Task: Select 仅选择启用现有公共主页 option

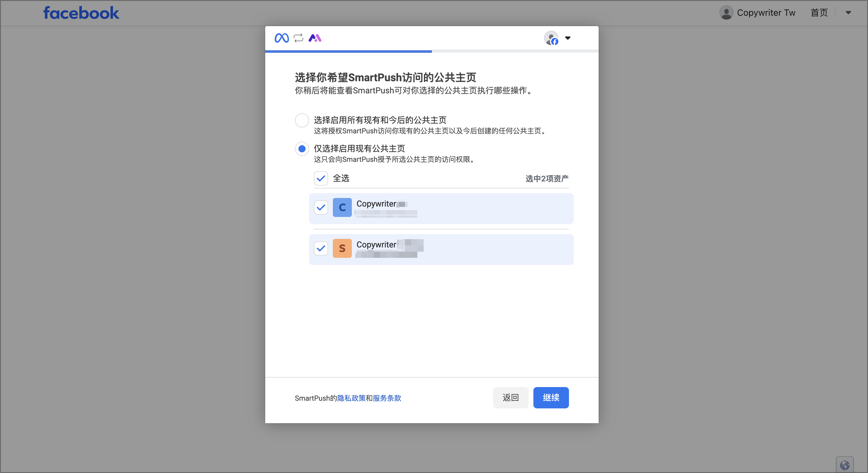Action: pos(302,148)
